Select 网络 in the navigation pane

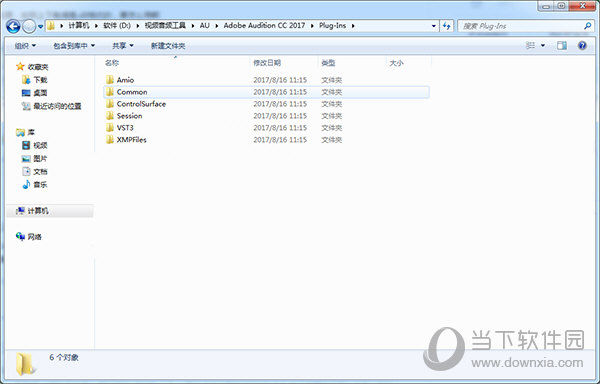pyautogui.click(x=34, y=237)
